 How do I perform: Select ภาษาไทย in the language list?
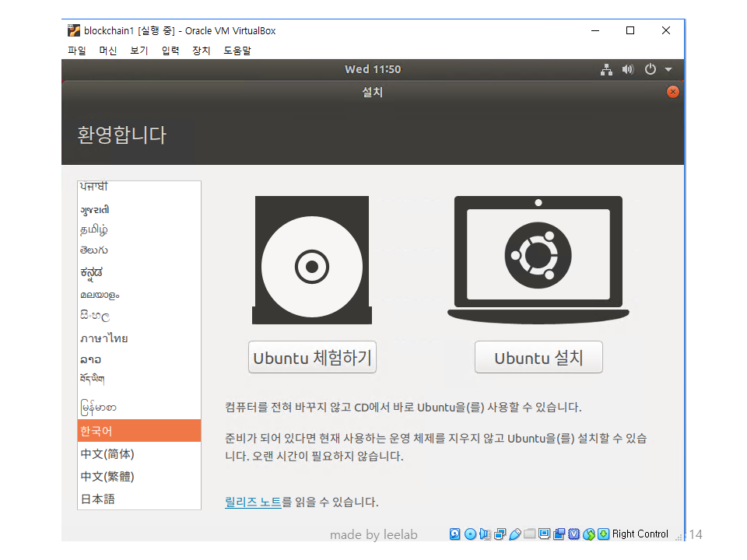pyautogui.click(x=139, y=338)
